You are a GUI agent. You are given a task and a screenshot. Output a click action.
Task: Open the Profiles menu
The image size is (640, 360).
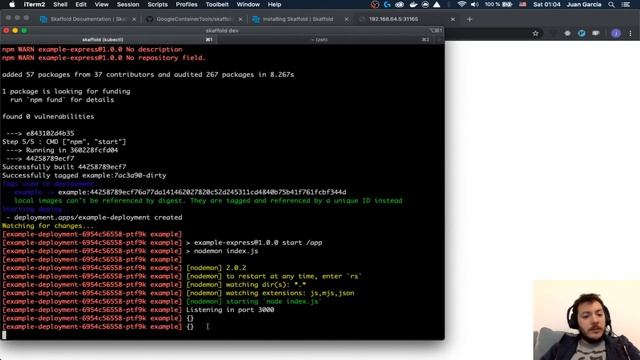tap(187, 4)
